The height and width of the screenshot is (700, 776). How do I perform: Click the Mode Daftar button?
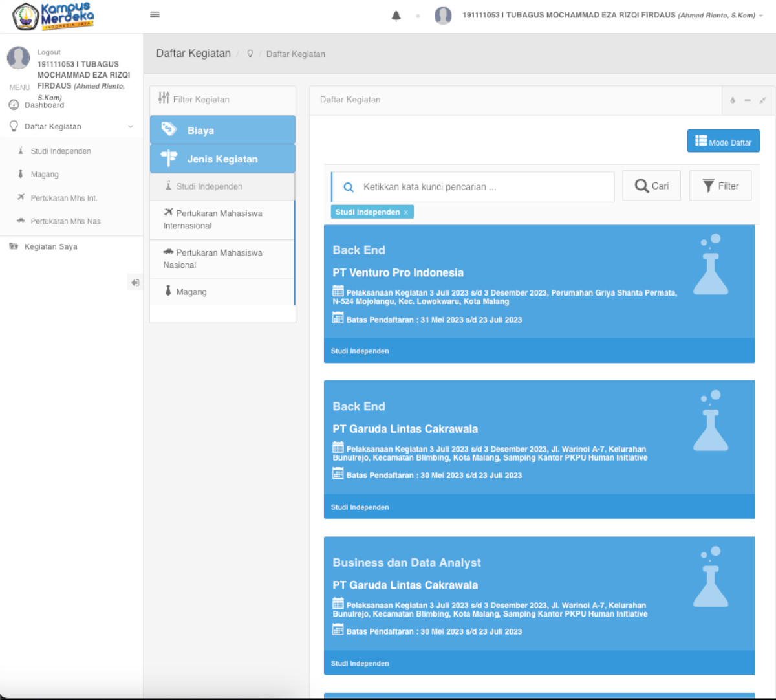click(x=723, y=141)
